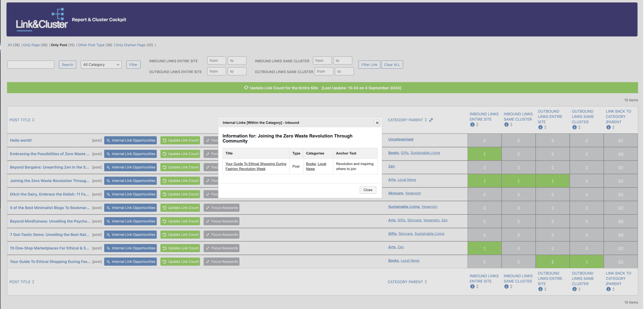The height and width of the screenshot is (309, 644).
Task: Click the Local News category link in the Joining the Zero Waste row
Action: [x=407, y=180]
